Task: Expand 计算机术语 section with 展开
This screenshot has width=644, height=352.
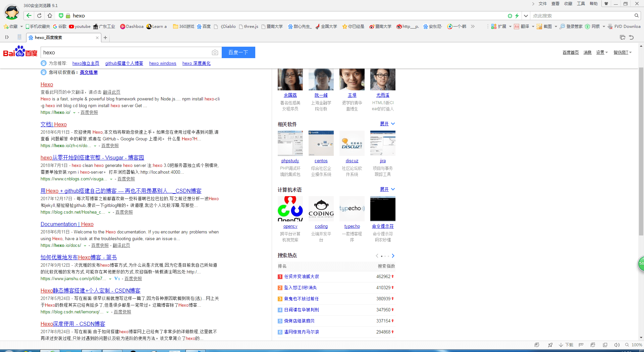Action: click(387, 189)
